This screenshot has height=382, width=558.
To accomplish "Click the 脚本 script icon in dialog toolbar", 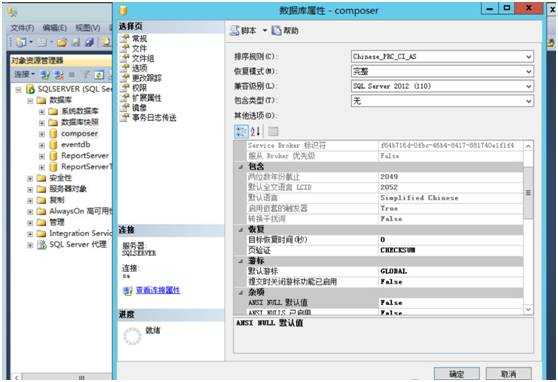I will 235,31.
